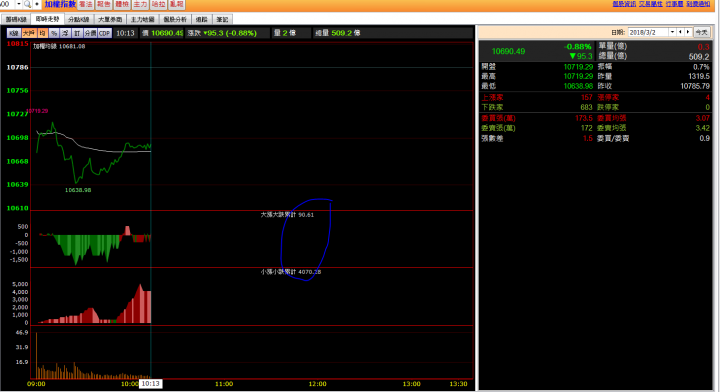Go to next day with right arrow
The image size is (720, 392).
[688, 32]
